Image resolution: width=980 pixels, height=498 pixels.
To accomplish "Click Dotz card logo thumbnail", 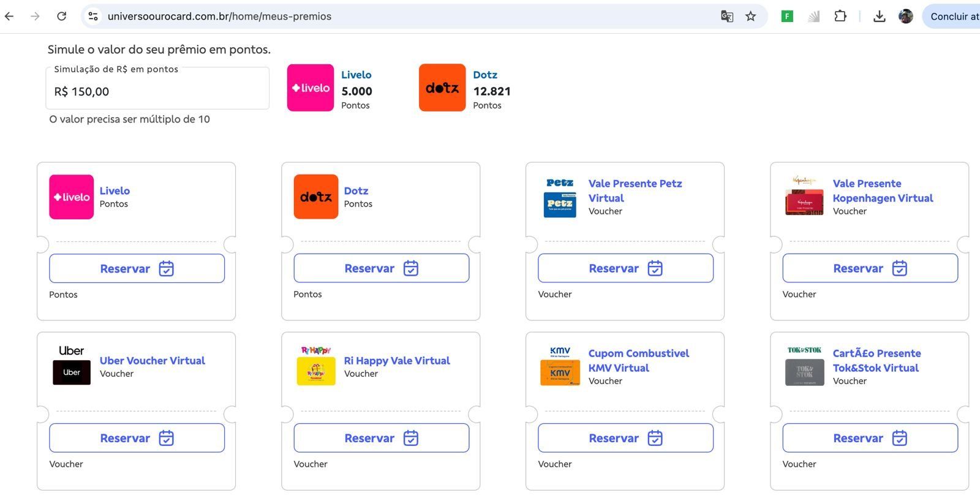I will 316,197.
